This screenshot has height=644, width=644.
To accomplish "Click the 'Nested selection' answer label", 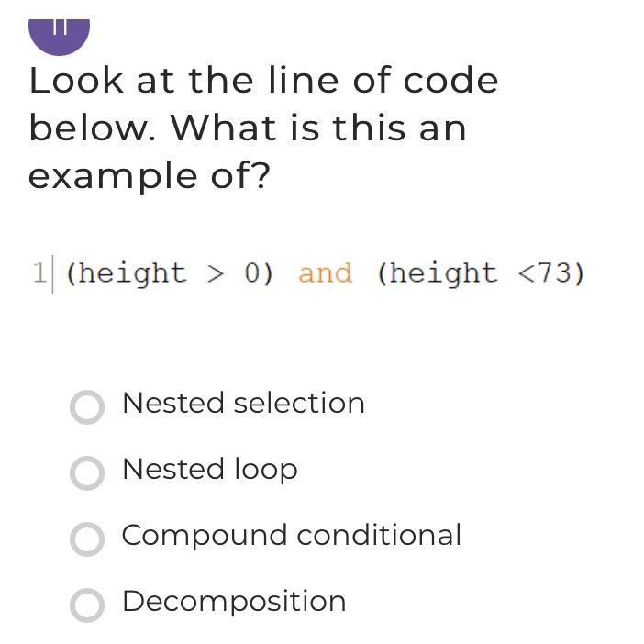I will point(243,404).
